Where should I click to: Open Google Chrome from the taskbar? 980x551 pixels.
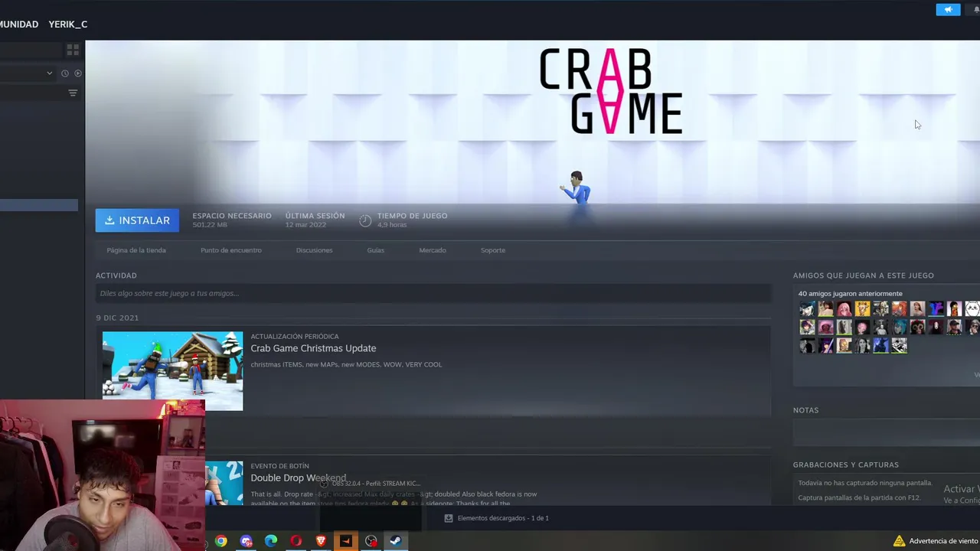[x=220, y=541]
